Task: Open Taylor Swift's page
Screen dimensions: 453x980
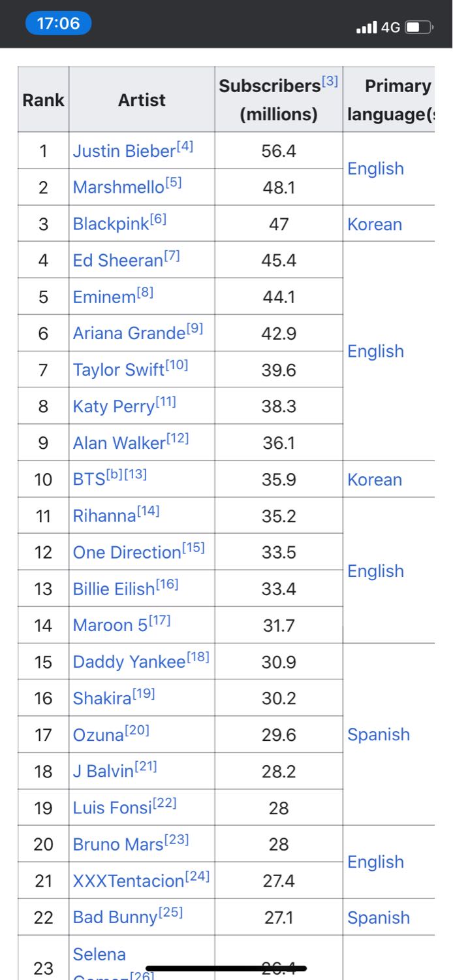Action: click(119, 370)
